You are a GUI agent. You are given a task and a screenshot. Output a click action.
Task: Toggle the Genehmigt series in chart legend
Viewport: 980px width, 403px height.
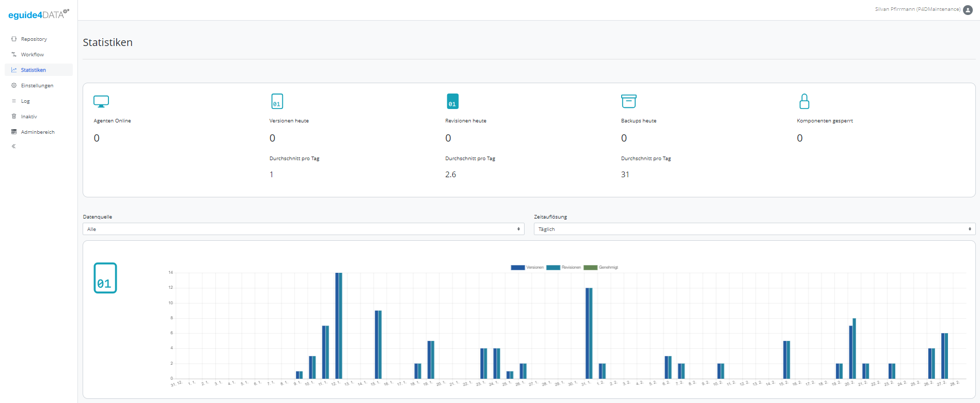600,268
